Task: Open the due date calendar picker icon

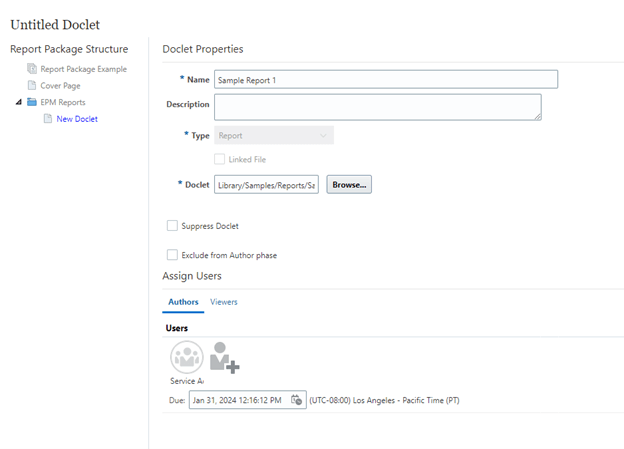Action: click(x=296, y=400)
